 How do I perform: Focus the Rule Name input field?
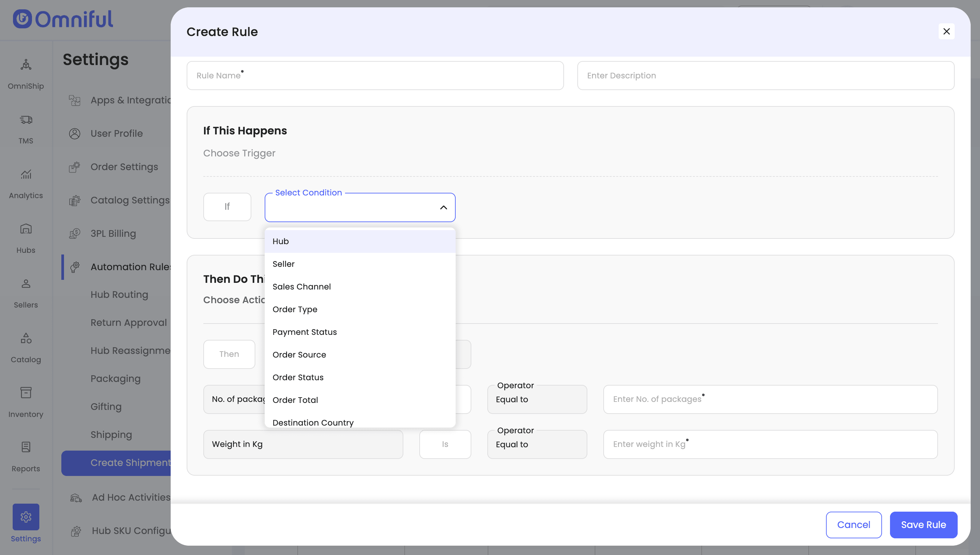(x=375, y=75)
